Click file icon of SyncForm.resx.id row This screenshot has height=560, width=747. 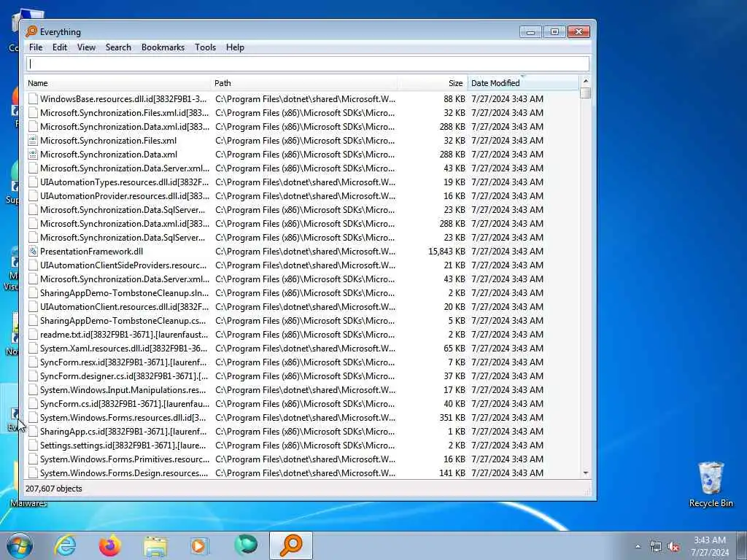pyautogui.click(x=33, y=362)
